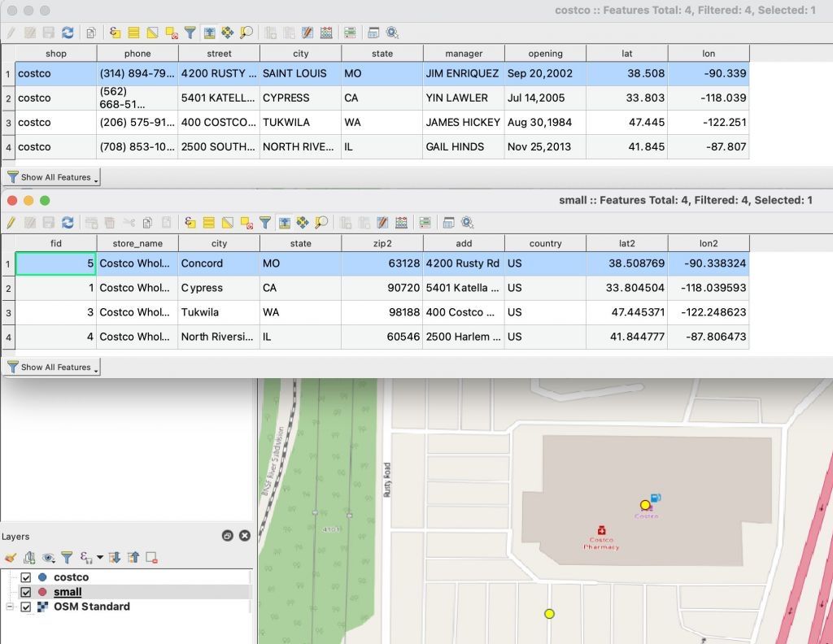Open Show All Features dropdown in small table

tap(52, 367)
